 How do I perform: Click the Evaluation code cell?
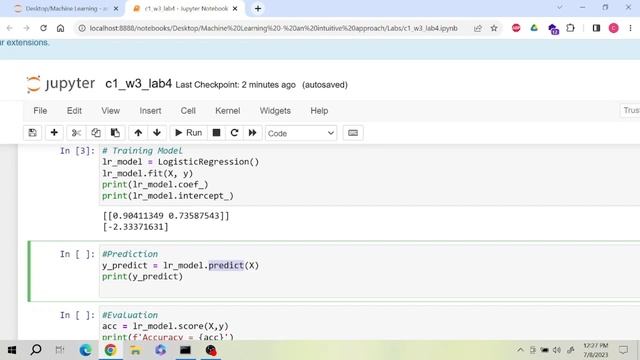click(369, 323)
